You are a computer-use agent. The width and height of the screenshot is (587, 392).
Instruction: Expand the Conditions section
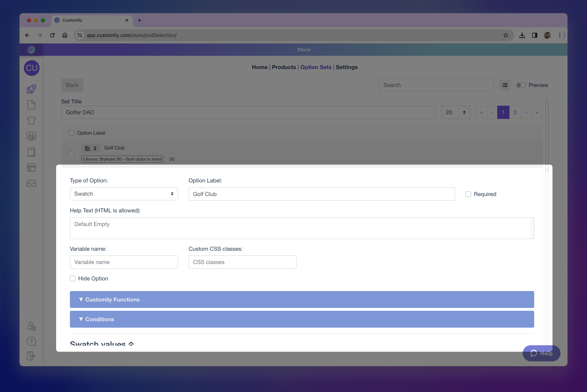[302, 319]
